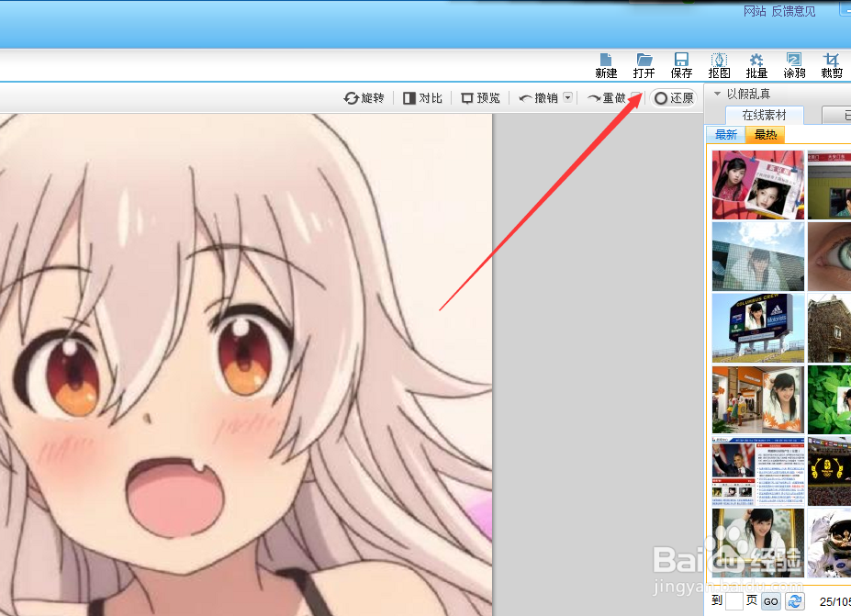The height and width of the screenshot is (616, 851).
Task: Switch to 在线素材 tab
Action: point(764,115)
